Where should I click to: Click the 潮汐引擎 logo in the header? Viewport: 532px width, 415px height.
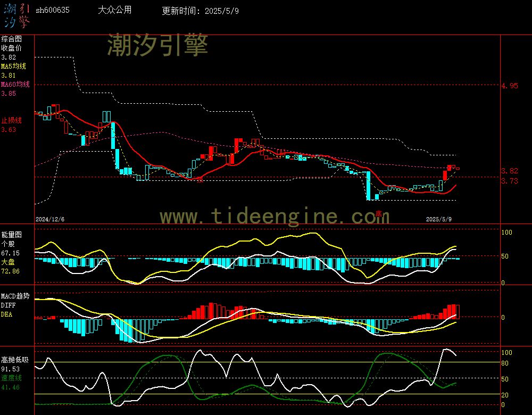[16, 16]
